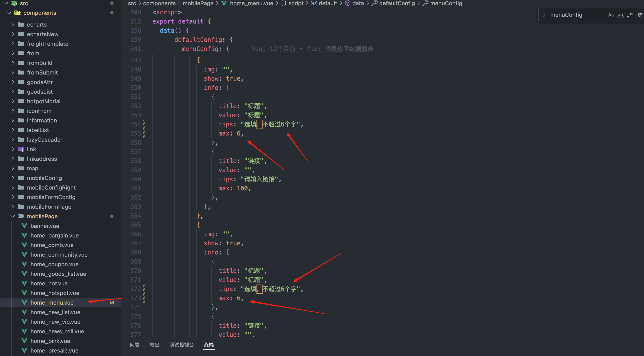Expand the echartsNew folder
Viewport: 644px width, 356px height.
[x=13, y=34]
